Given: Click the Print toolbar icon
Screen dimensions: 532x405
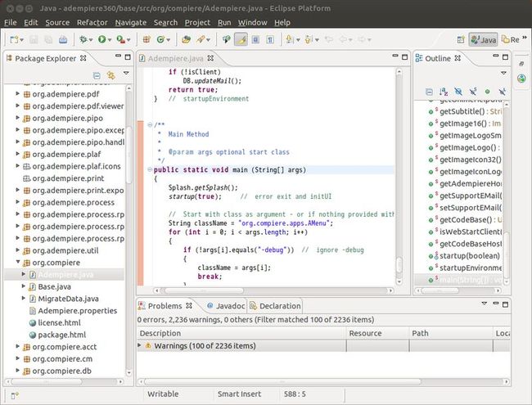Looking at the screenshot, I should [x=63, y=40].
